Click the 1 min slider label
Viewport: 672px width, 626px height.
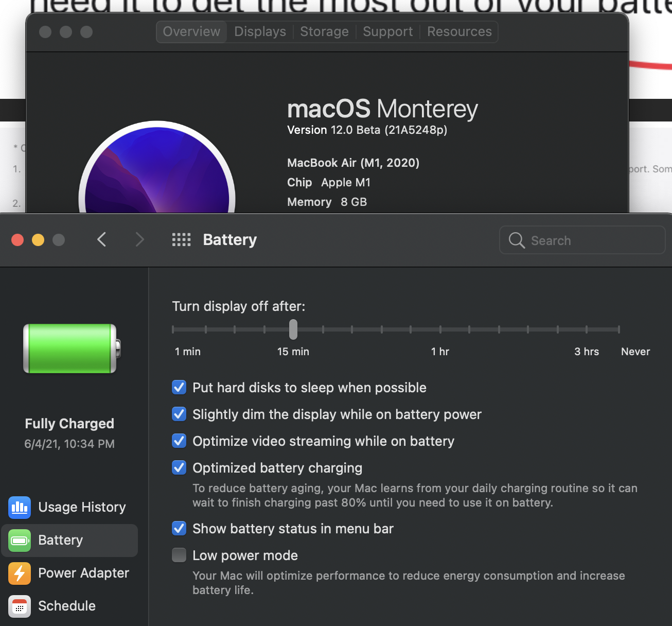click(188, 352)
